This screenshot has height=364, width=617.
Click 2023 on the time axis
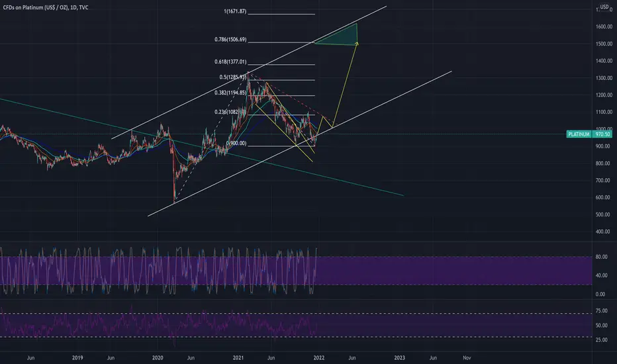[399, 357]
